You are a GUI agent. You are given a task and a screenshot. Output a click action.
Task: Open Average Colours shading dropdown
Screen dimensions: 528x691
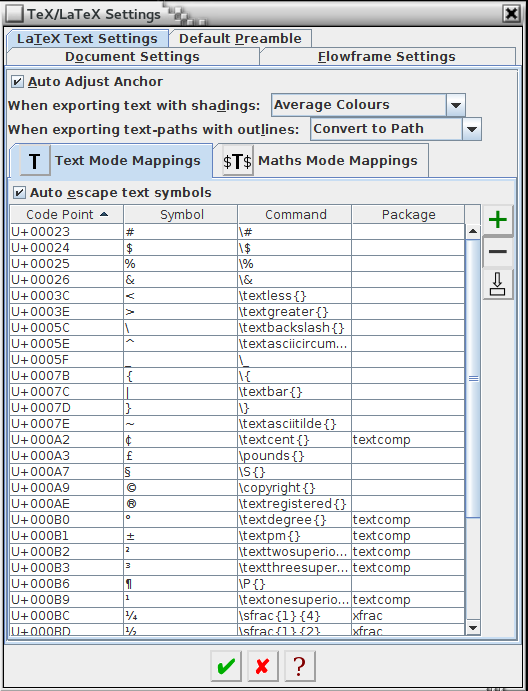pyautogui.click(x=456, y=105)
